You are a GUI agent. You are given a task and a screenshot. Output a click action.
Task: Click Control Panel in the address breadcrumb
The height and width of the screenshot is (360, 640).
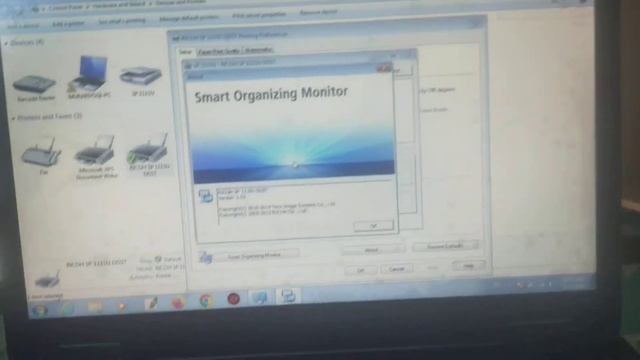pos(66,8)
